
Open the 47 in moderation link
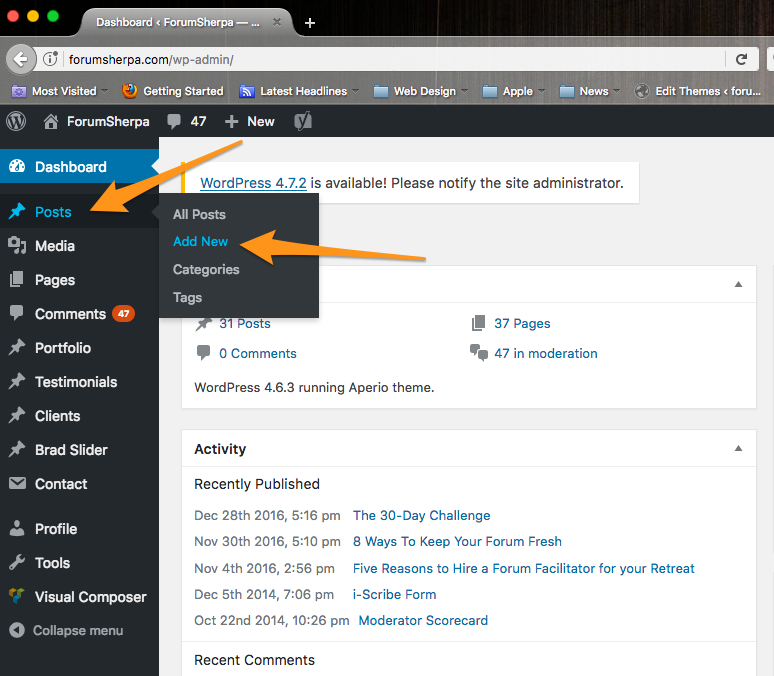(546, 354)
